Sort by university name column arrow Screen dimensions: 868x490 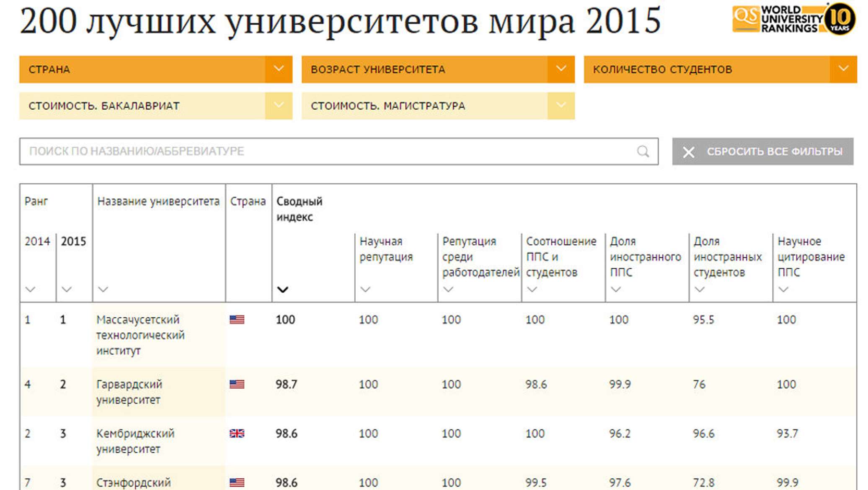103,289
